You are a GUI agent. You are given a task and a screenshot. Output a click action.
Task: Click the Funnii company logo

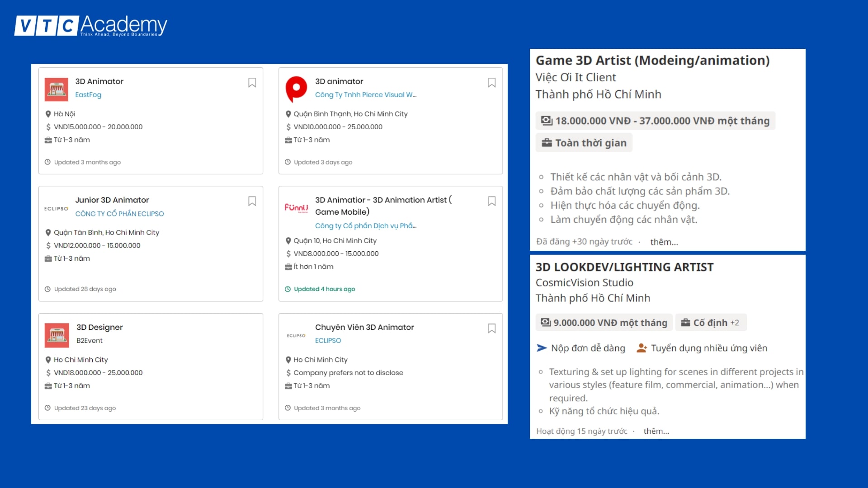(296, 207)
